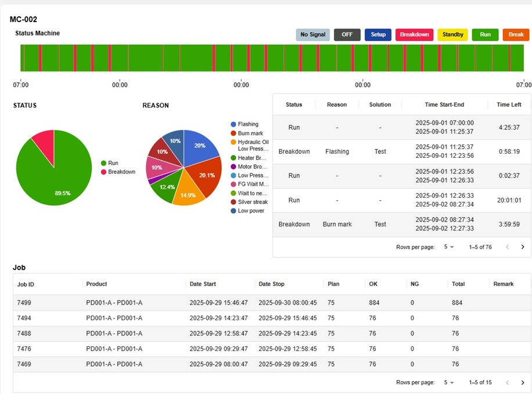Go to previous page of Job table
532x394 pixels.
(507, 382)
